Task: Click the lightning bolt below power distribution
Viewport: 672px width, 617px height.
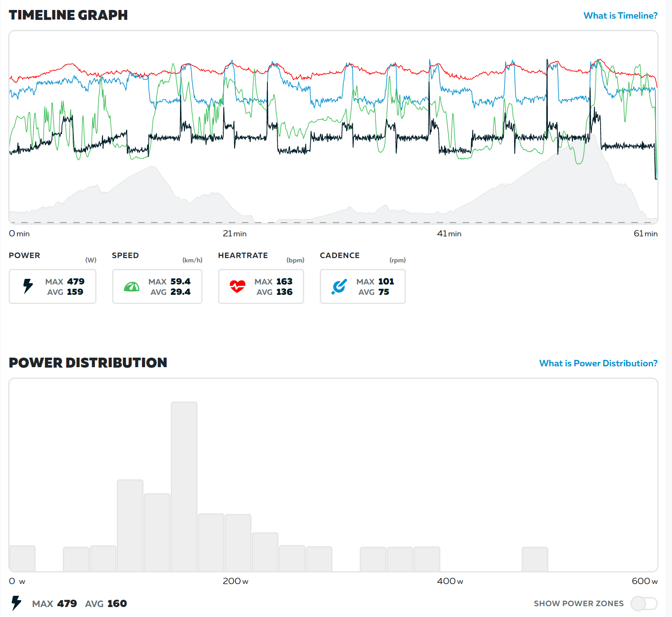Action: pyautogui.click(x=16, y=603)
